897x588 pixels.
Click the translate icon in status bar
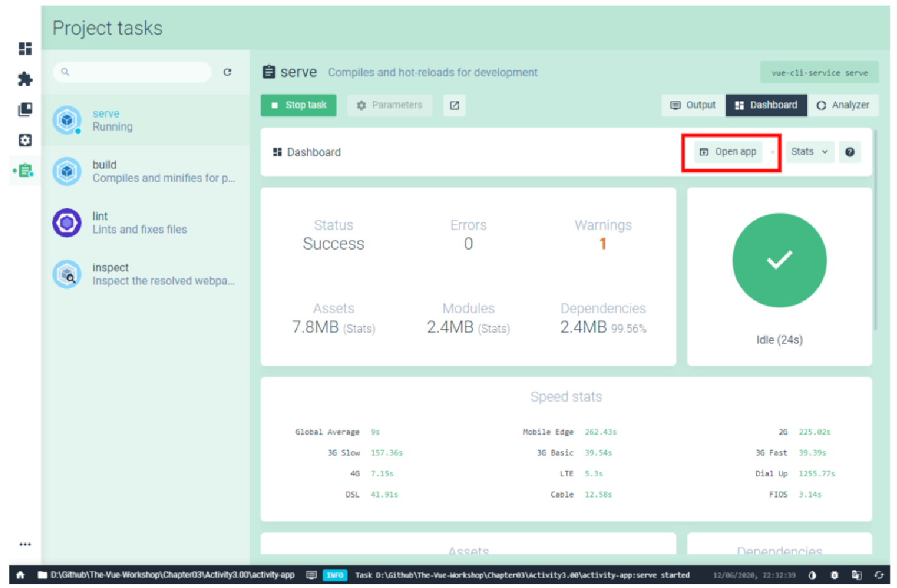coord(857,575)
